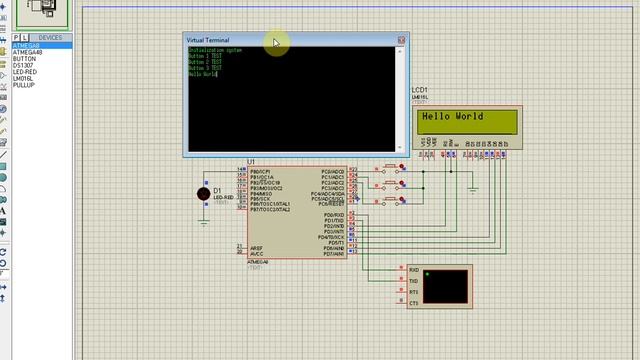
Task: Click the Rotate Anti-Clockwise icon
Action: 2,263
